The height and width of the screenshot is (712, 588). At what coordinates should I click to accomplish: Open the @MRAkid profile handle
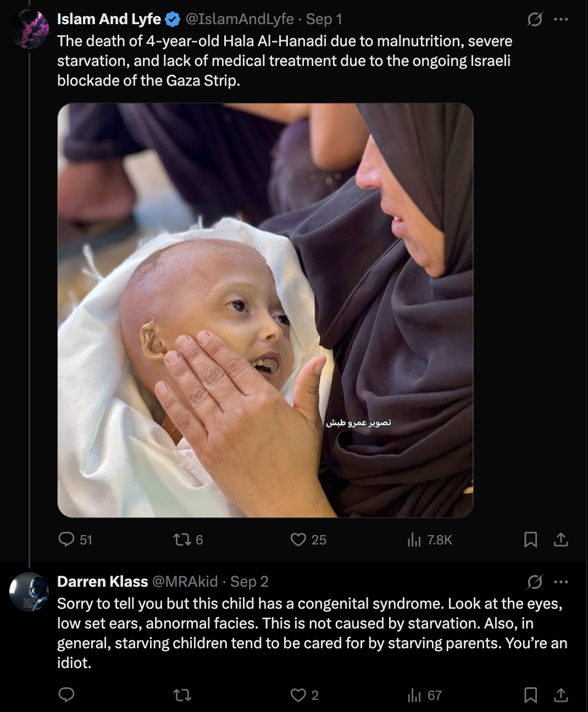click(185, 581)
